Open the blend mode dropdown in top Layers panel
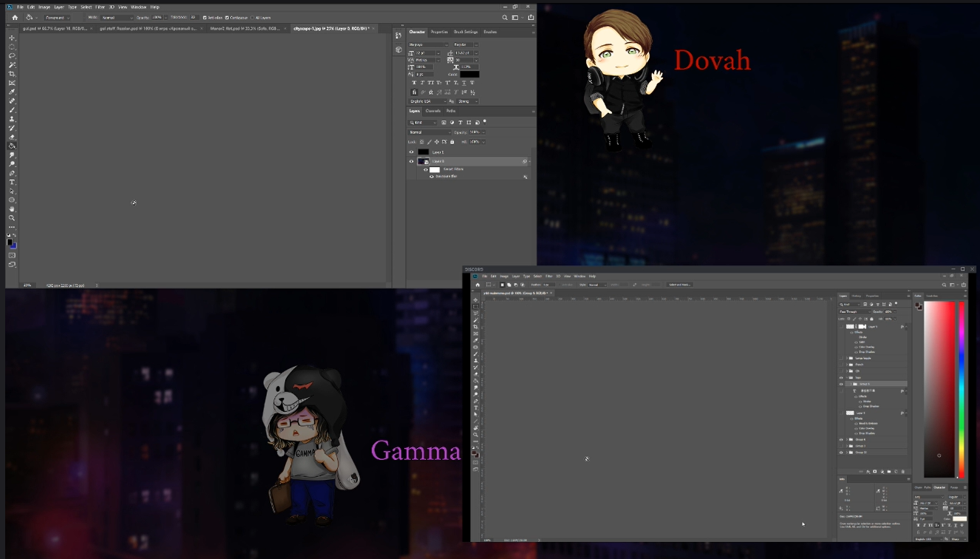 (x=429, y=132)
